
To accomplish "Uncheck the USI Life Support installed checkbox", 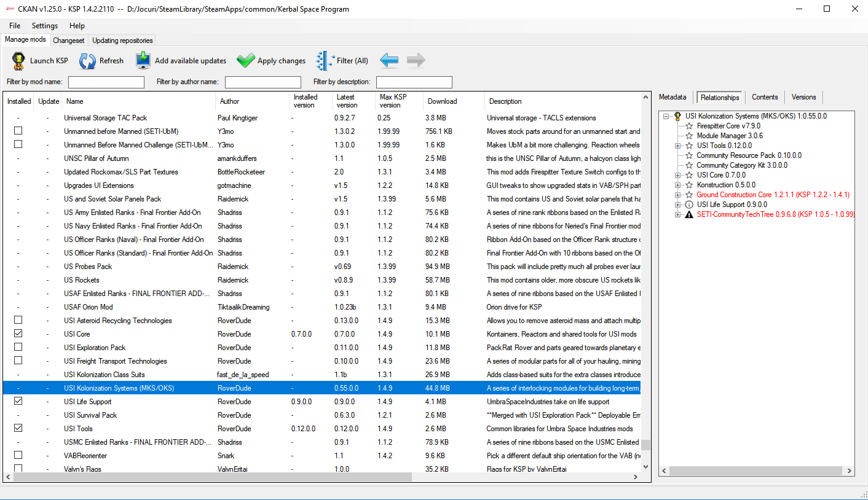I will pyautogui.click(x=18, y=401).
